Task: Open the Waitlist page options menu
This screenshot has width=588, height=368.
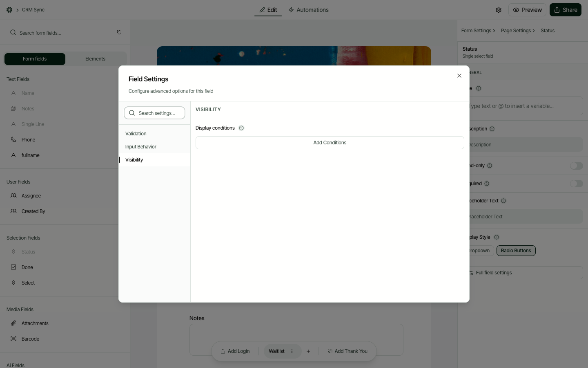Action: [x=292, y=351]
